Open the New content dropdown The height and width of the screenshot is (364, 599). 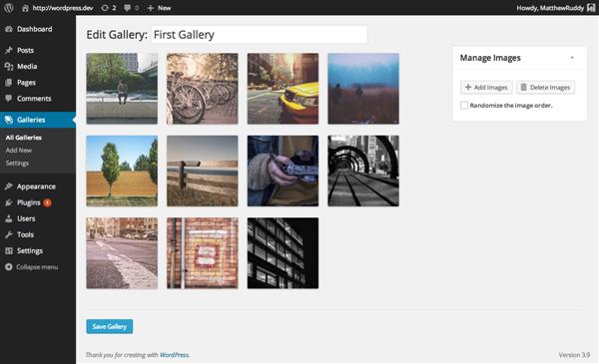(159, 8)
